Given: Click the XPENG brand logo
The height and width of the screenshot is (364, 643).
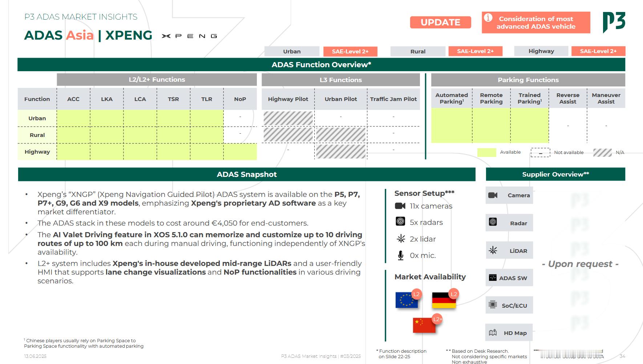Looking at the screenshot, I should pos(189,36).
